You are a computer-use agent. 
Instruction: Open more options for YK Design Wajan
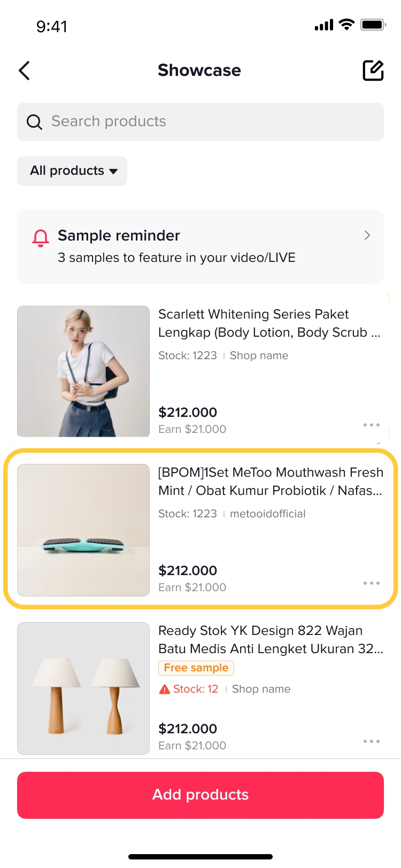point(371,741)
